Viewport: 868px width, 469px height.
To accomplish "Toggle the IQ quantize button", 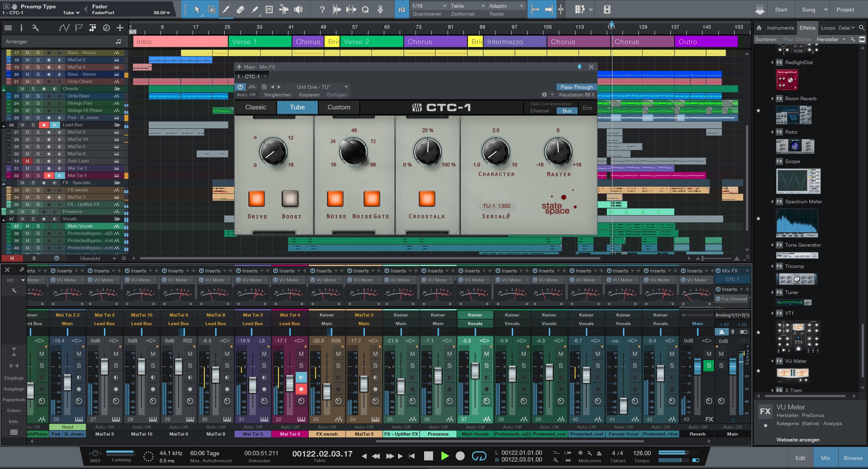I will click(402, 9).
